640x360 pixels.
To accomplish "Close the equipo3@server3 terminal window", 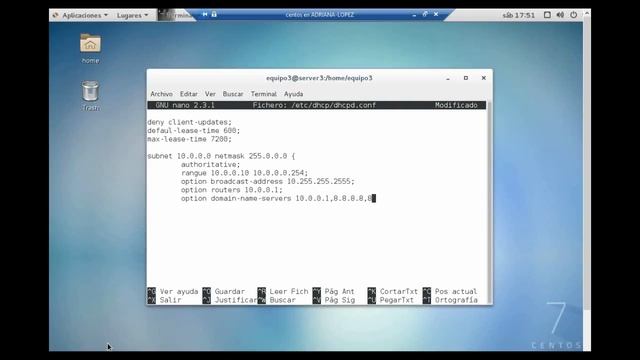I will (x=484, y=78).
